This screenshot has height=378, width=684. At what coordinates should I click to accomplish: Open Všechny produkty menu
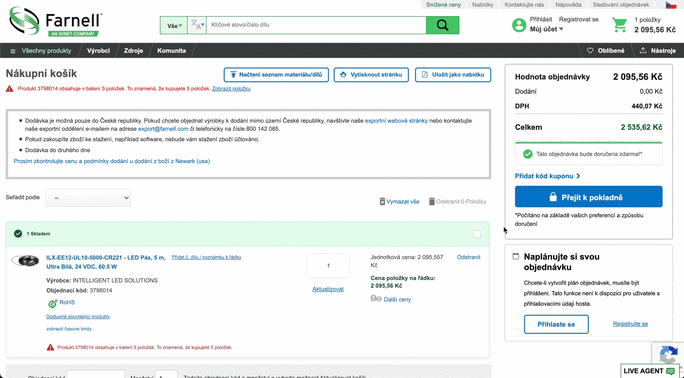[46, 51]
